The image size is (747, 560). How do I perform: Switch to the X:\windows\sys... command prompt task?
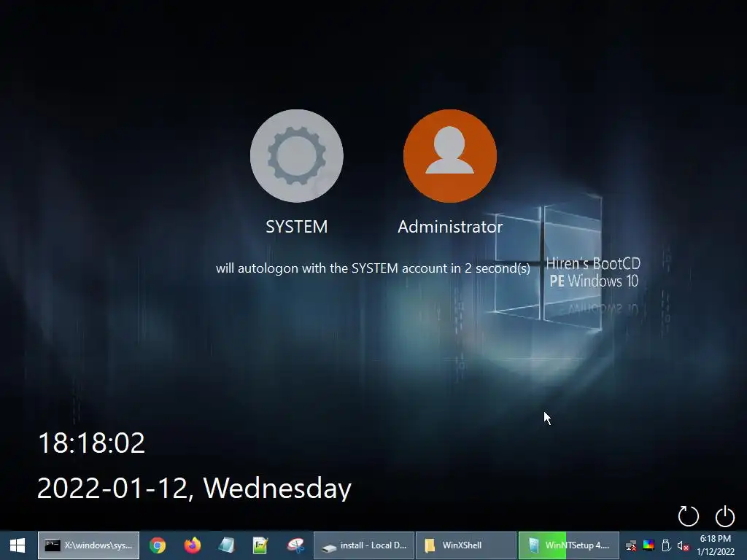click(x=88, y=545)
